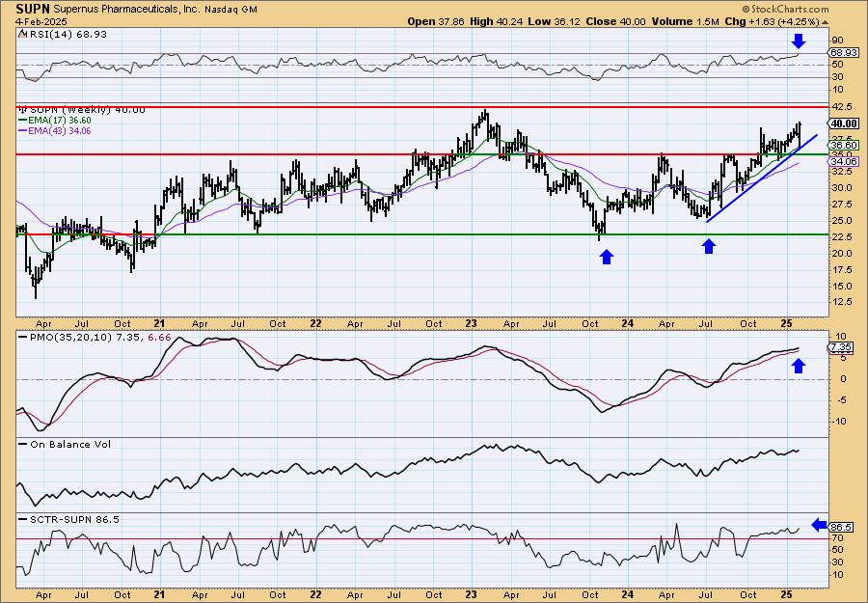Click the PMO(35,20,10) 7.35 indicator label
The width and height of the screenshot is (868, 603).
pyautogui.click(x=80, y=338)
